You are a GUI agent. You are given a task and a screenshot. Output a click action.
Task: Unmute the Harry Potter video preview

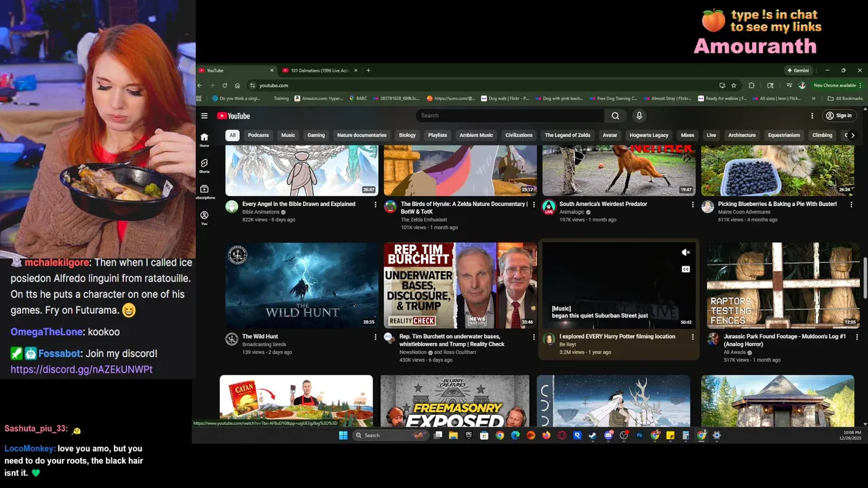point(686,252)
